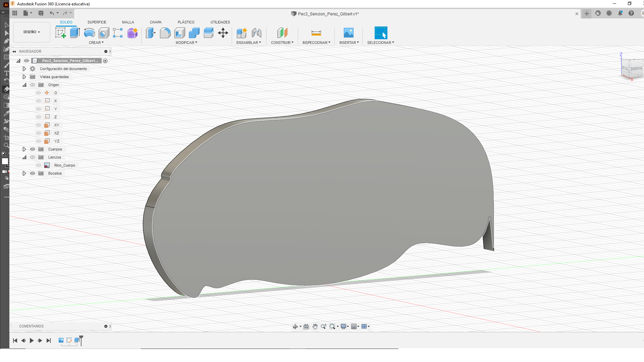Click the Insert image icon

[x=348, y=33]
